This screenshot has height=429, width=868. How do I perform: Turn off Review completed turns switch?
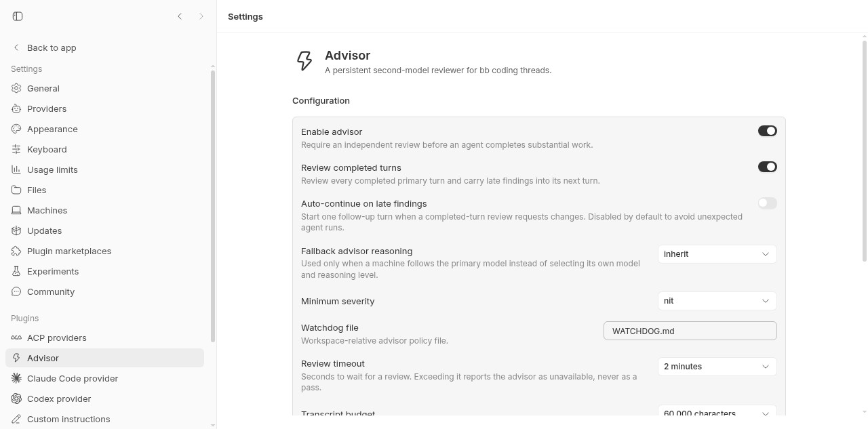[767, 167]
